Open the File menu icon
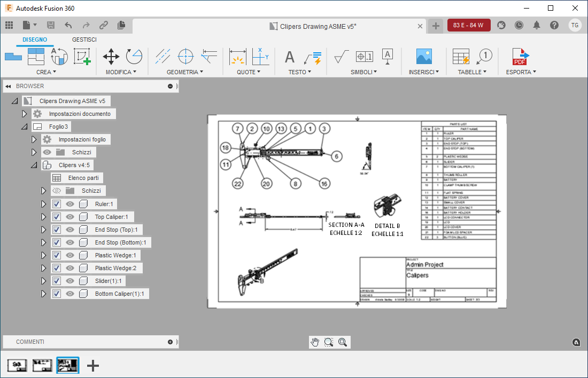This screenshot has width=588, height=378. point(29,25)
